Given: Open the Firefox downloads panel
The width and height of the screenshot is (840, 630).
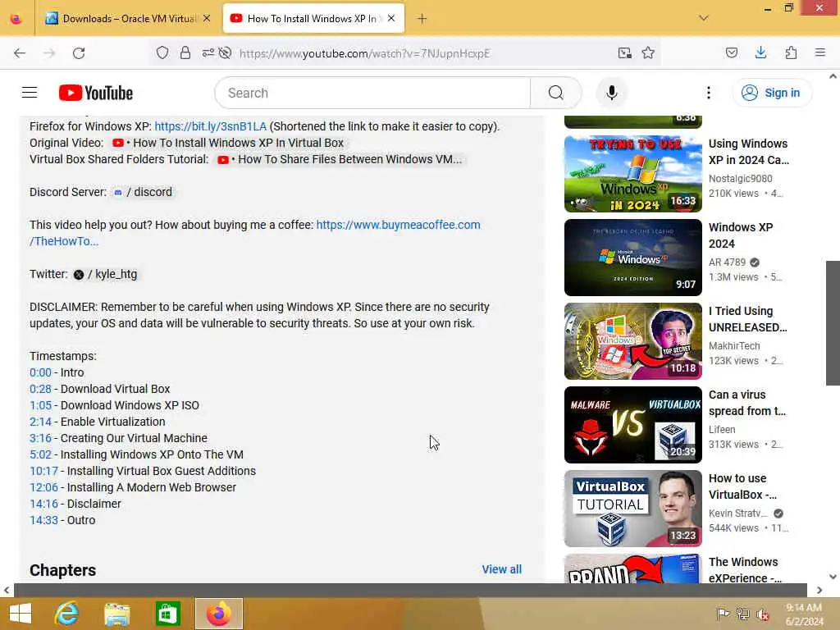Looking at the screenshot, I should [760, 52].
